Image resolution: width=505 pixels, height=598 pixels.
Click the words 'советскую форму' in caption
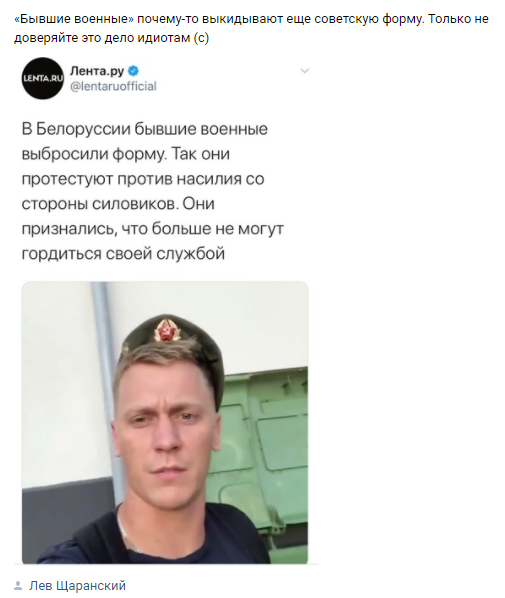(369, 19)
